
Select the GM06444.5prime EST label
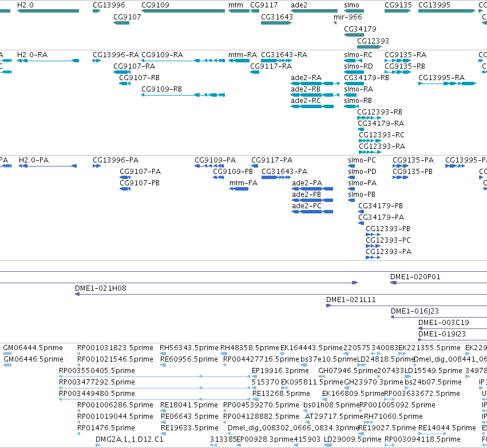pos(33,348)
